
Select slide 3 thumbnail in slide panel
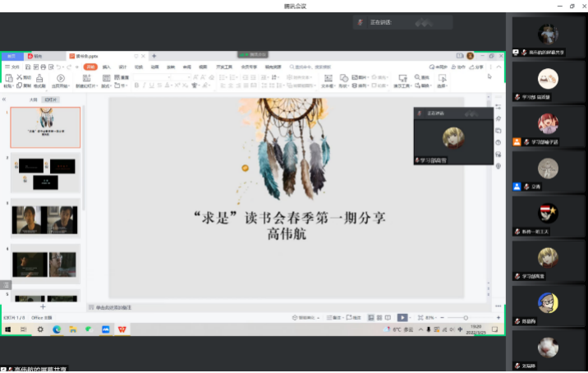[x=45, y=219]
